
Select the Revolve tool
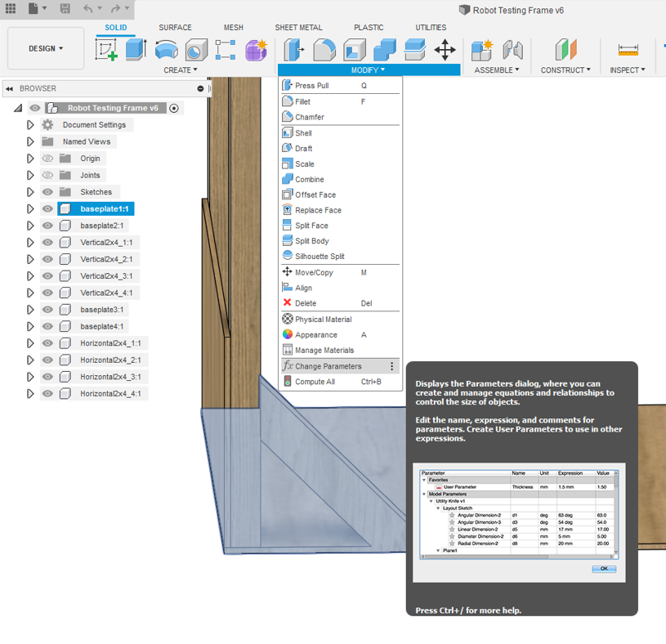point(167,49)
